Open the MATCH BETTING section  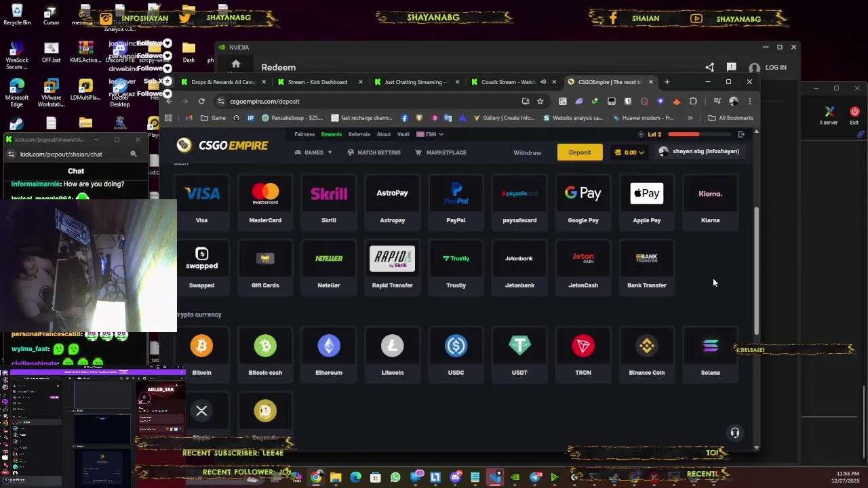point(374,152)
